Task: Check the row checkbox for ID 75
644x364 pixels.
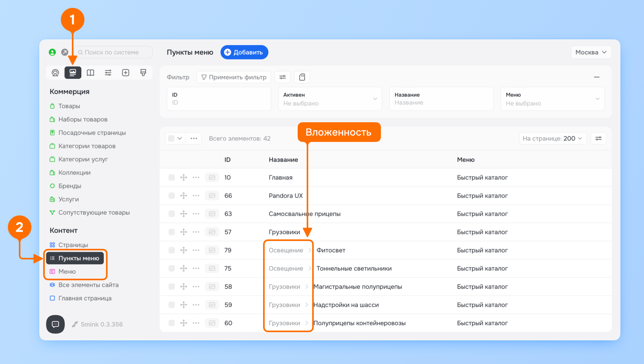Action: click(172, 268)
